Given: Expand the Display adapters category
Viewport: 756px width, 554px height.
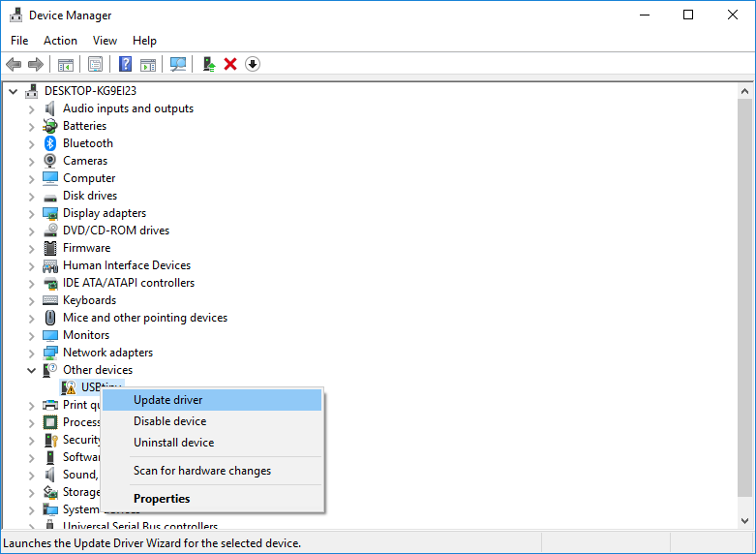Looking at the screenshot, I should (32, 213).
